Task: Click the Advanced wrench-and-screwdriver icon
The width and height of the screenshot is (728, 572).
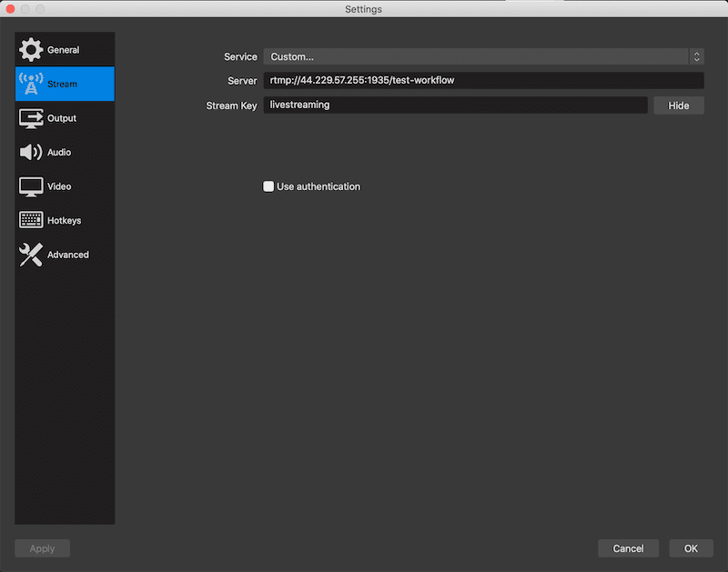Action: (x=32, y=255)
